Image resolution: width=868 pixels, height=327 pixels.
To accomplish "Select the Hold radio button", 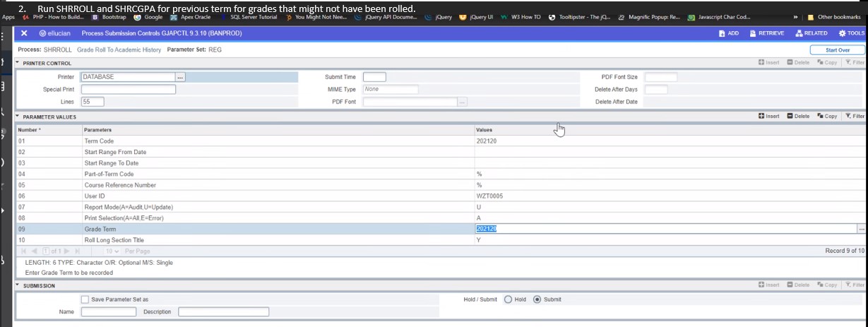I will 508,299.
